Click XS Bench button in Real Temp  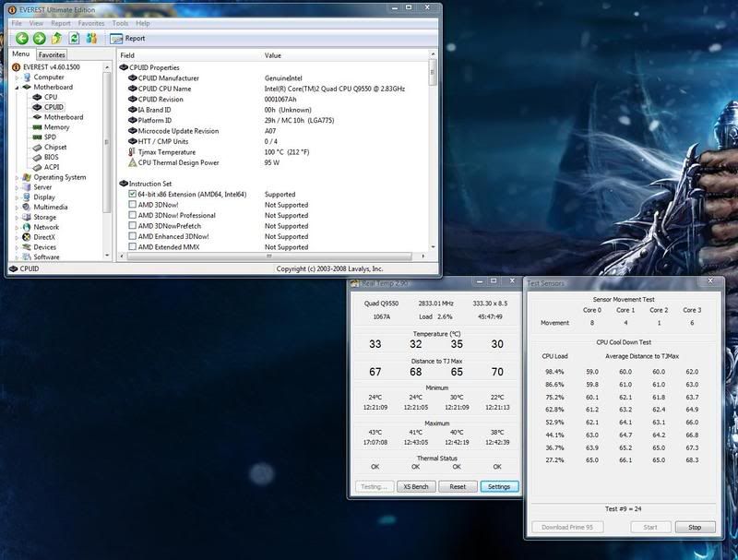[416, 486]
